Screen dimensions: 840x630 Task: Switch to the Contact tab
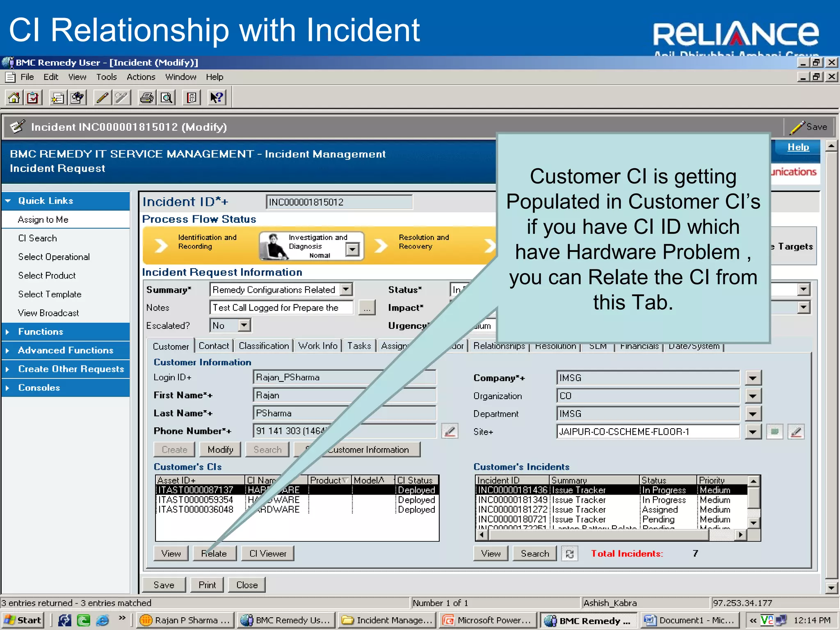pyautogui.click(x=214, y=346)
